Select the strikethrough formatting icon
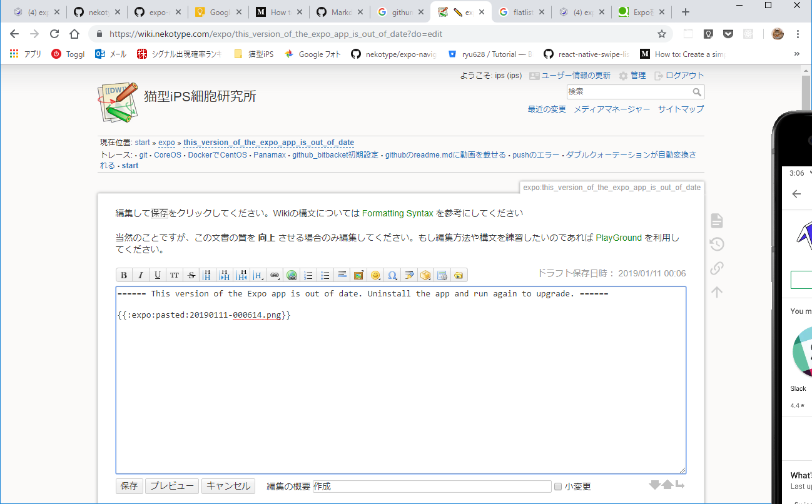This screenshot has width=812, height=504. point(191,275)
